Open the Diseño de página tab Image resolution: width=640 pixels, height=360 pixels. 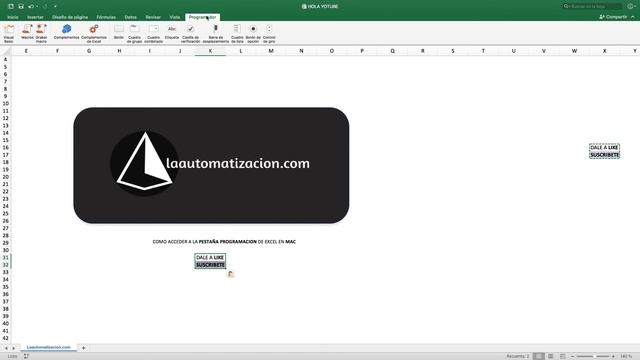point(70,17)
